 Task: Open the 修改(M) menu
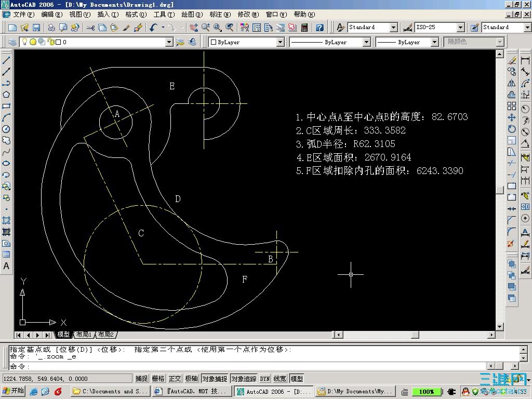[x=248, y=14]
